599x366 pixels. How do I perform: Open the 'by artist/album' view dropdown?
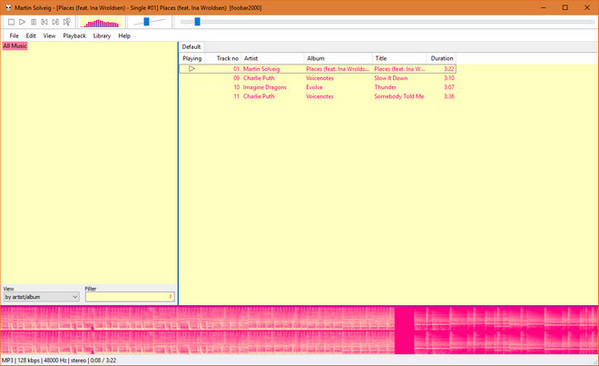[41, 297]
